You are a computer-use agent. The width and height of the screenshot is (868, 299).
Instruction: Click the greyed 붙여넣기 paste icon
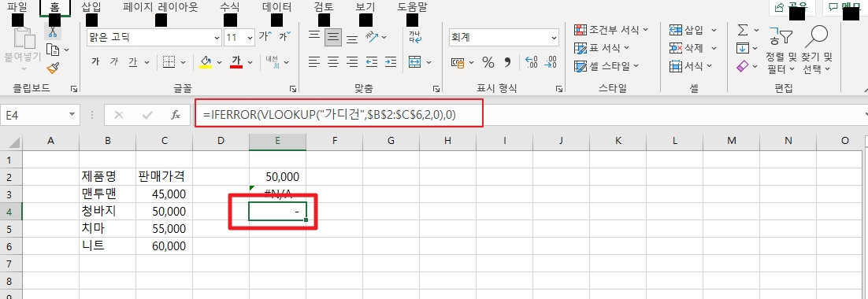coord(24,38)
